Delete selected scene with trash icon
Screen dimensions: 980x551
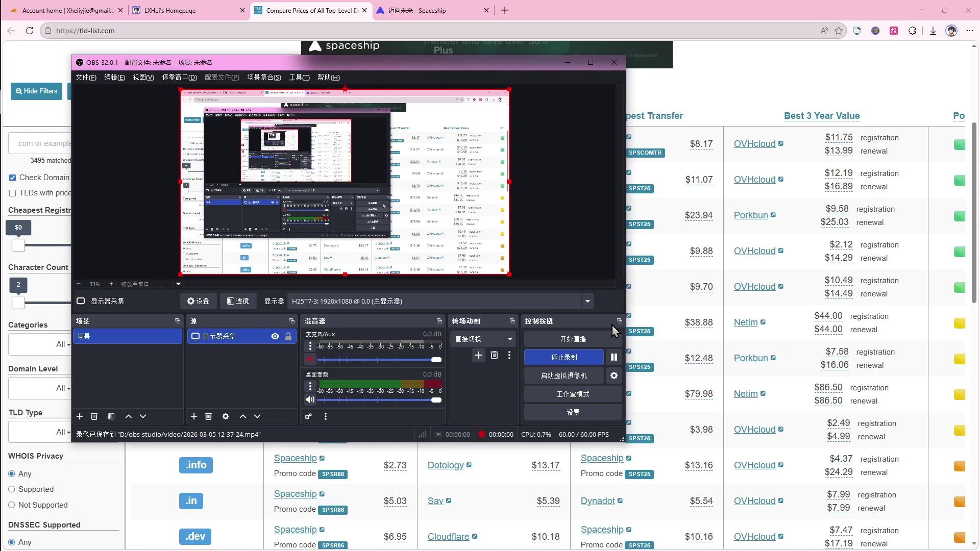tap(94, 416)
